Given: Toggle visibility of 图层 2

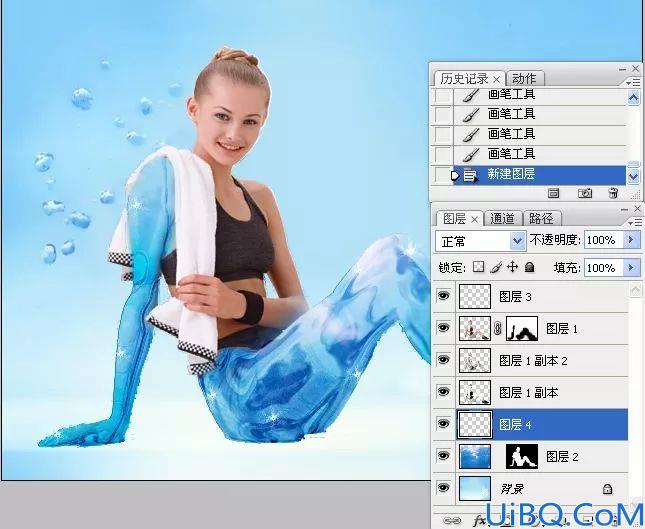Looking at the screenshot, I should tap(443, 456).
